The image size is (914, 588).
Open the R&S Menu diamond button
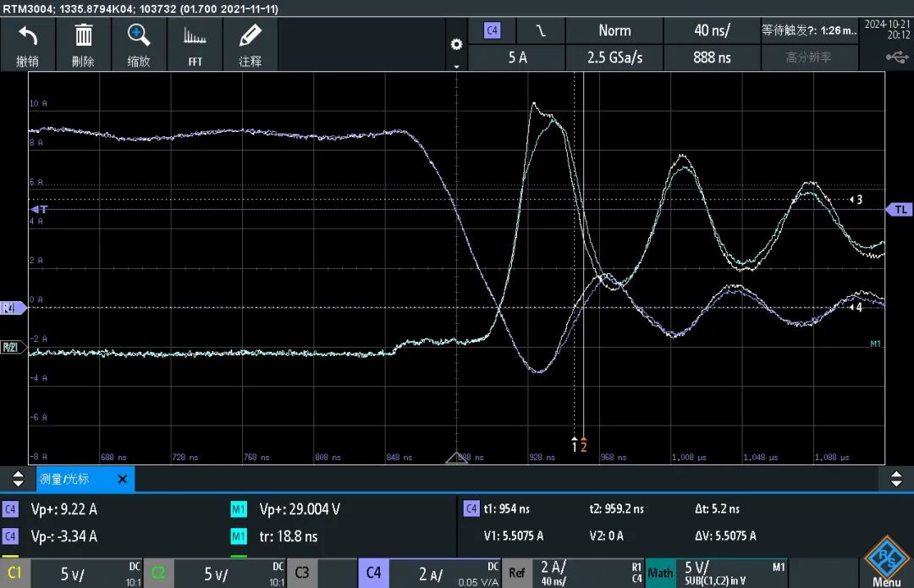886,562
